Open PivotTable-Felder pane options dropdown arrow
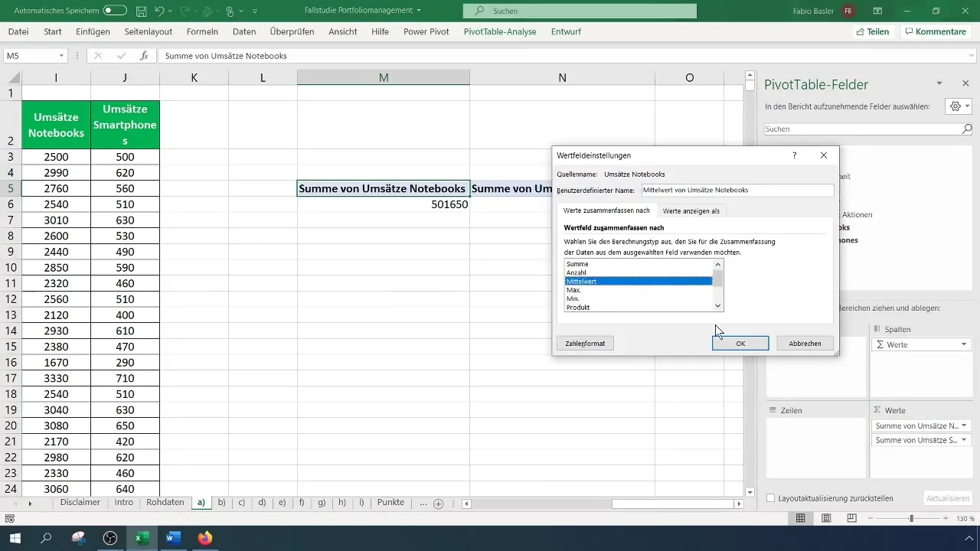This screenshot has height=551, width=980. (x=939, y=83)
